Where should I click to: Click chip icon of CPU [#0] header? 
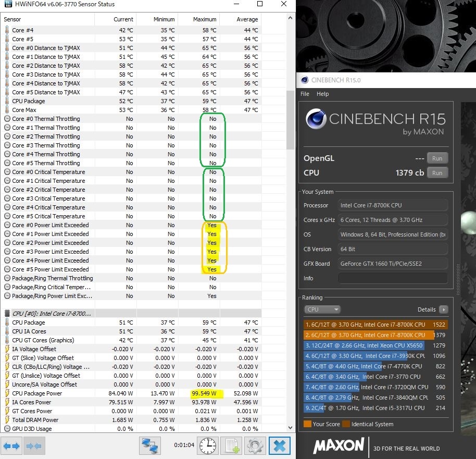point(7,314)
